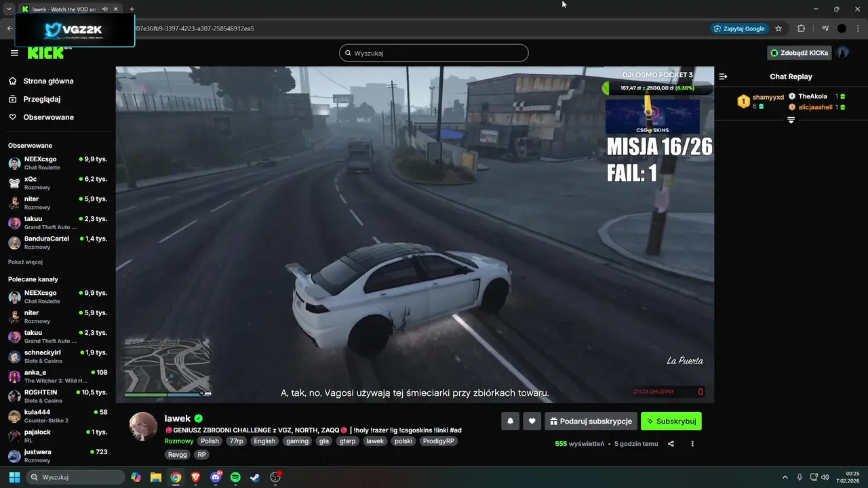Open the xQc followed channel
The width and height of the screenshot is (868, 488).
pyautogui.click(x=58, y=183)
